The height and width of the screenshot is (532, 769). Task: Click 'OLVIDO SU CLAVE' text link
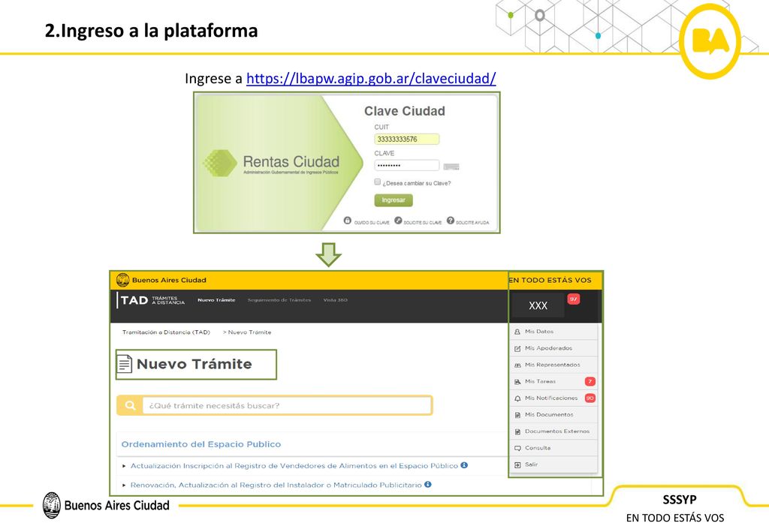[x=372, y=222]
